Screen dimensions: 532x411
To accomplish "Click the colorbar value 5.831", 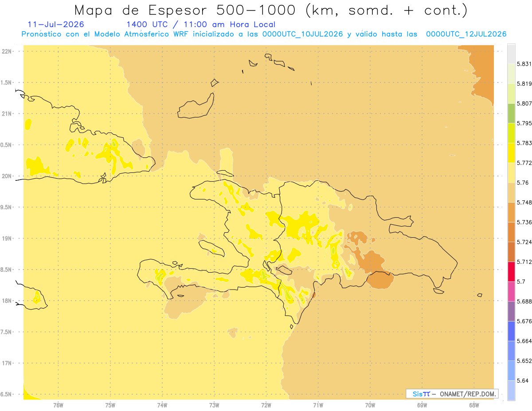I will (x=524, y=64).
